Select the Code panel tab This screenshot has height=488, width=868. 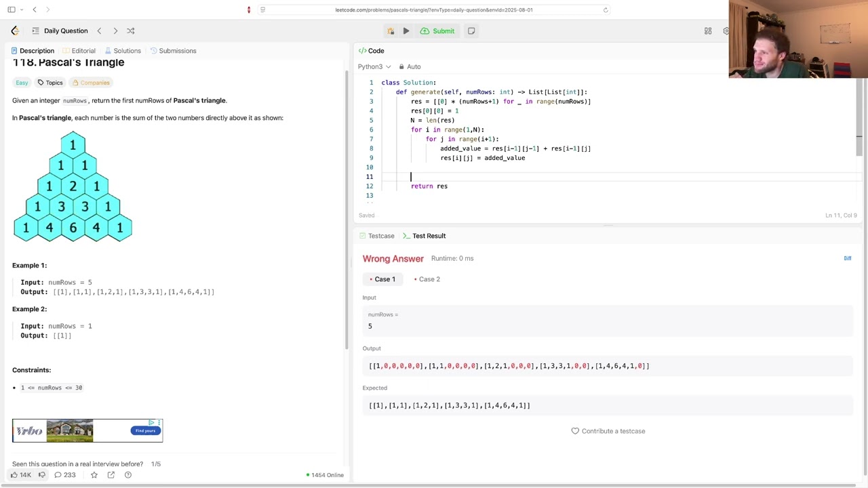(372, 51)
